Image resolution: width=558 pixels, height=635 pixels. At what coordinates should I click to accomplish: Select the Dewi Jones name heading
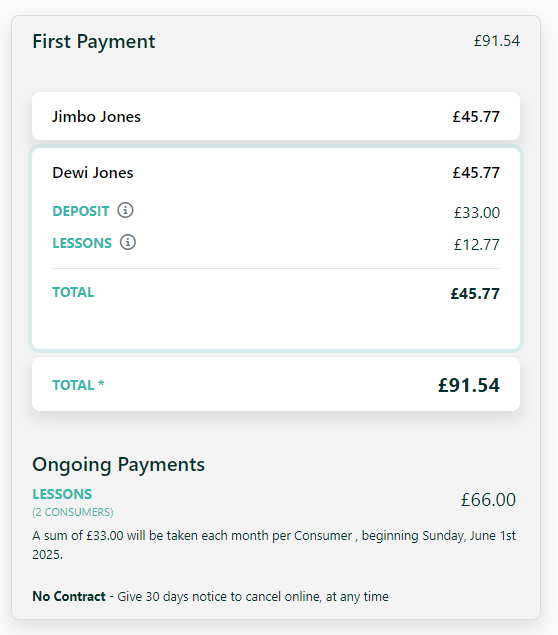(x=93, y=173)
